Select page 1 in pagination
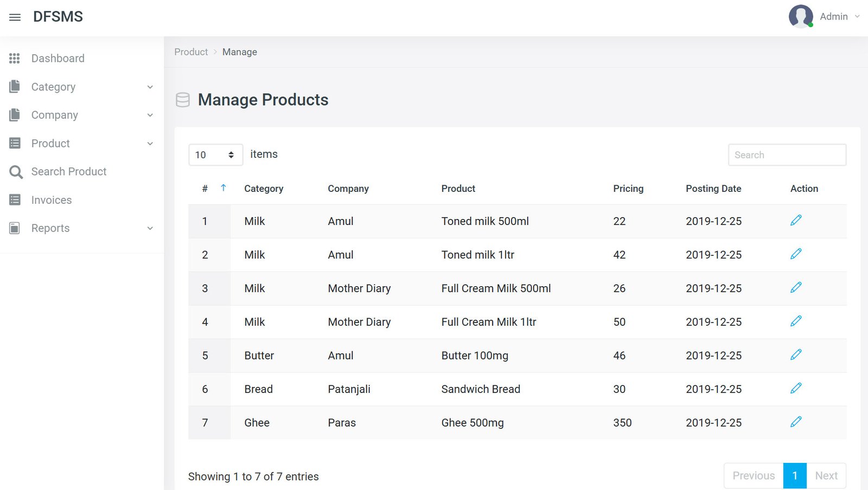Screen dimensions: 868x490 coord(795,475)
